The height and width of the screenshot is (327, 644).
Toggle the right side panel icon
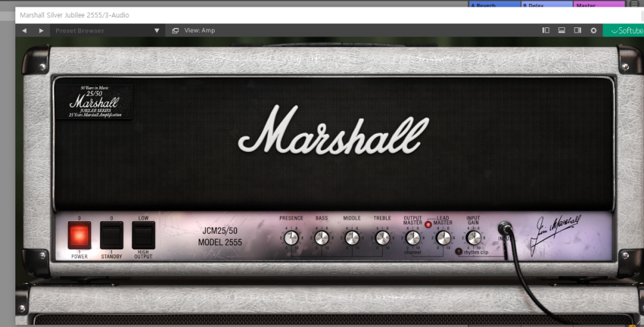point(577,31)
